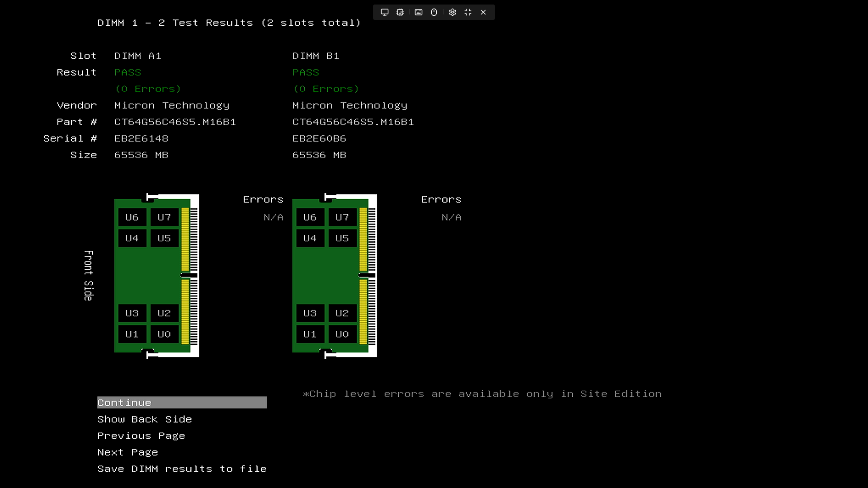Viewport: 868px width, 488px height.
Task: Close the remote viewer toolbar
Action: click(x=483, y=12)
